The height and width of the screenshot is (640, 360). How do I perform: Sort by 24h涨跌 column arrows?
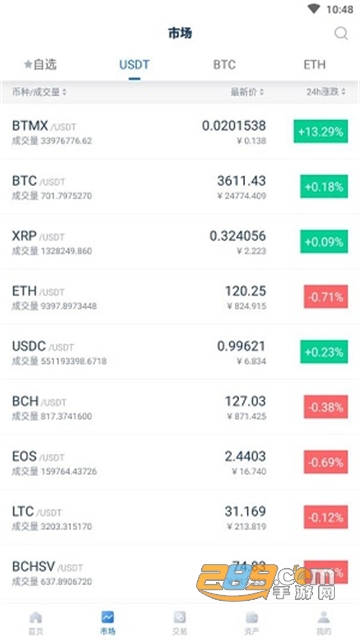coord(343,92)
